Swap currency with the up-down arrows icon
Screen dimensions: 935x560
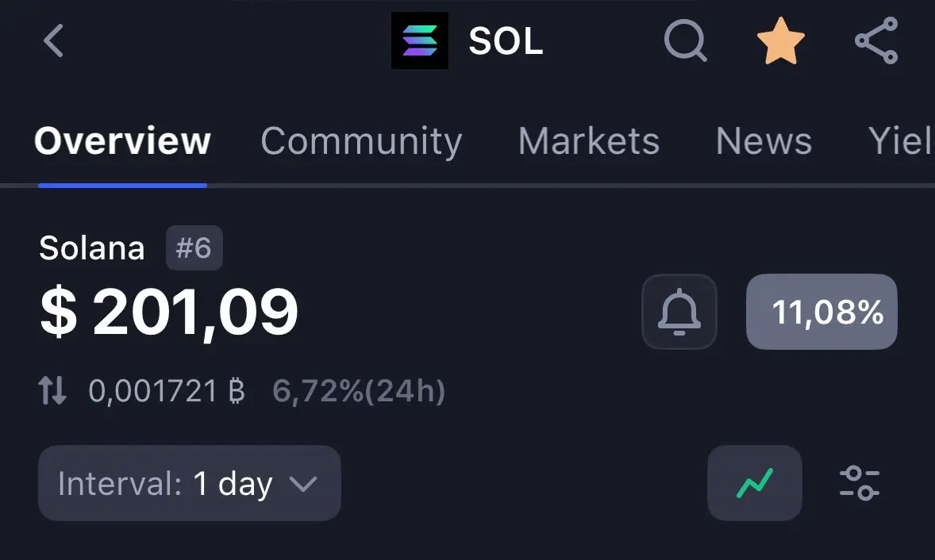click(52, 391)
